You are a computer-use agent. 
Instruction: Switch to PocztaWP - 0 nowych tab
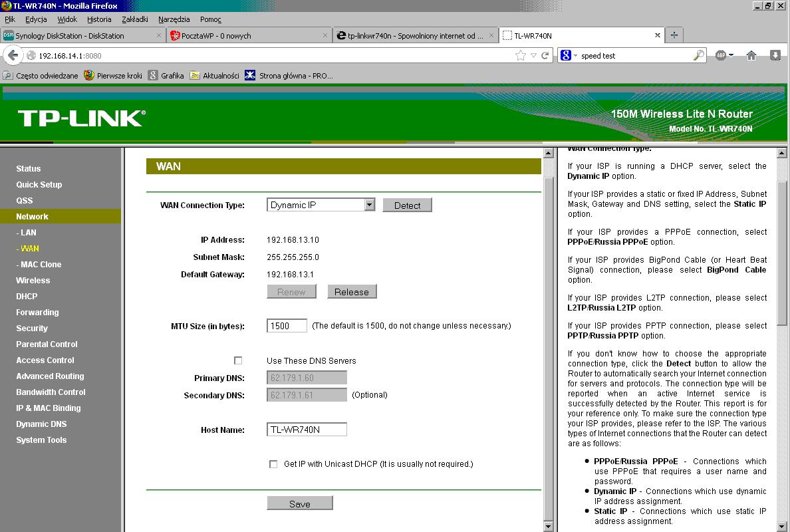coord(249,36)
